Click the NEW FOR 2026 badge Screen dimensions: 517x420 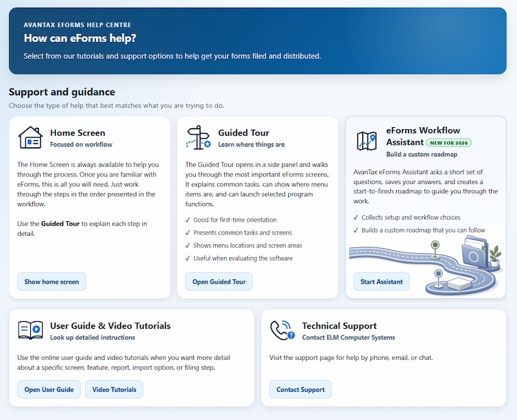448,143
